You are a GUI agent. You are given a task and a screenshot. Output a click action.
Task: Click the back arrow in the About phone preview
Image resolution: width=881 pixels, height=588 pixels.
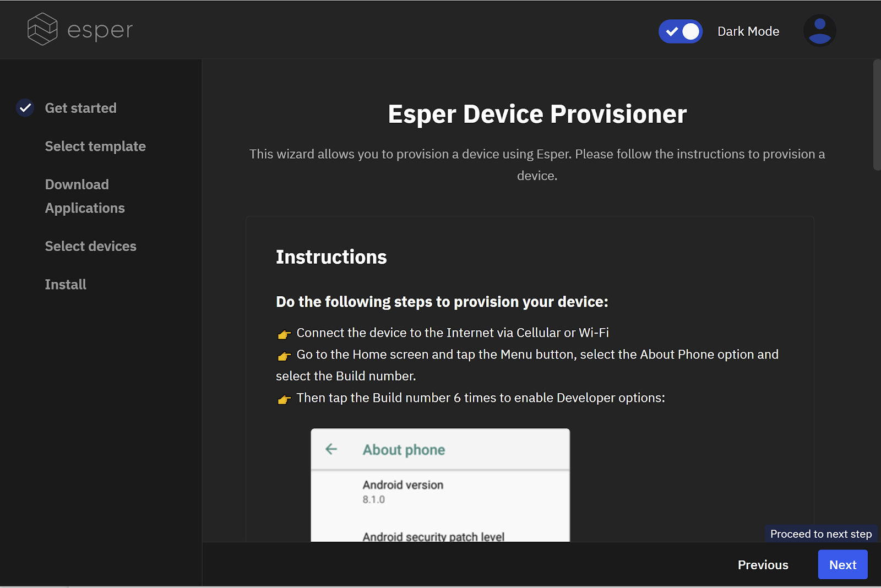pyautogui.click(x=331, y=449)
